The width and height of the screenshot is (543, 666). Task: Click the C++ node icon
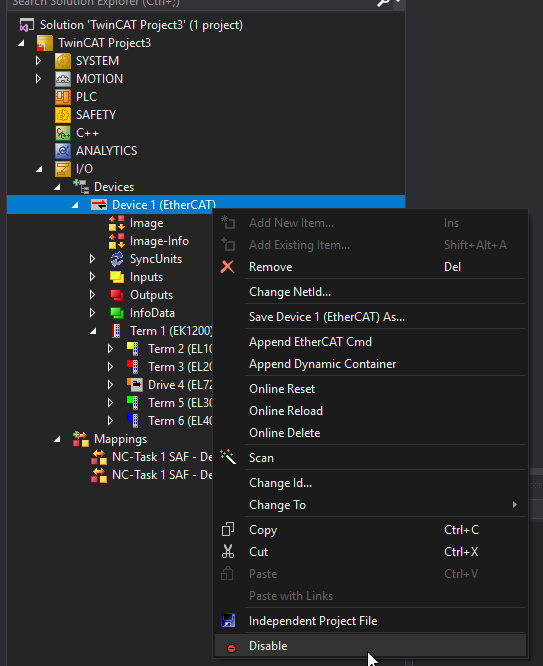pyautogui.click(x=63, y=133)
